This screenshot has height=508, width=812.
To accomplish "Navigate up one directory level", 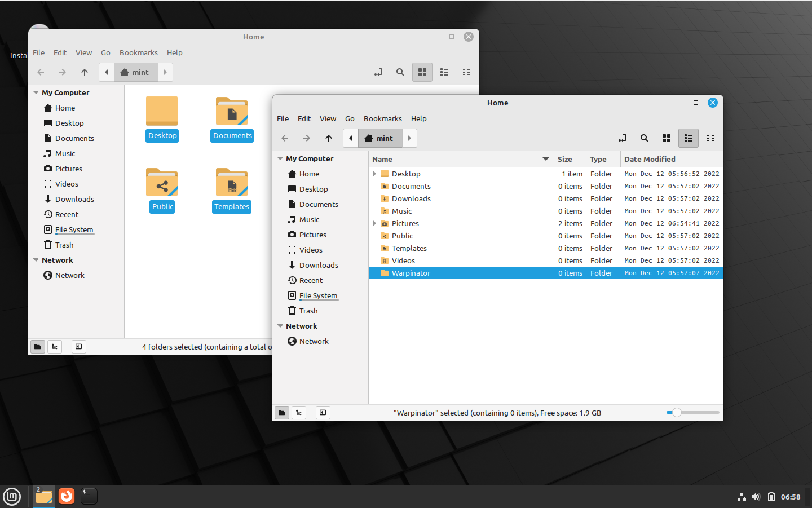I will click(328, 138).
